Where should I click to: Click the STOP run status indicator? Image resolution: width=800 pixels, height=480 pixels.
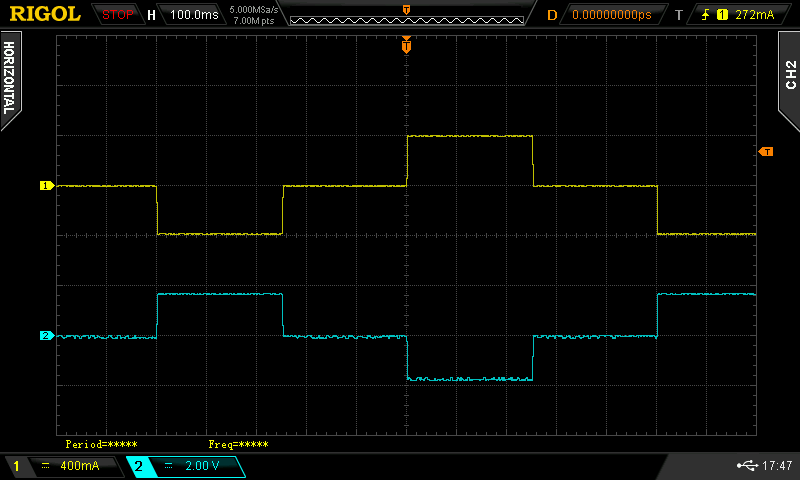pyautogui.click(x=117, y=15)
